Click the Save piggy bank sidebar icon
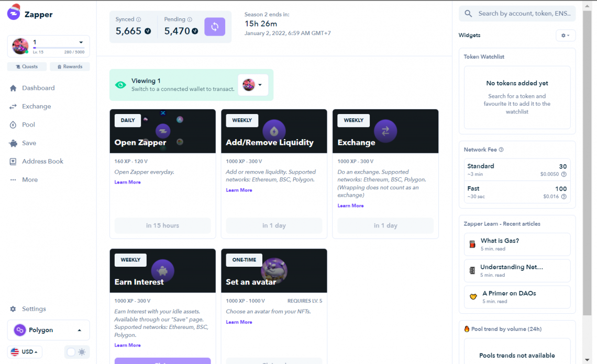 pyautogui.click(x=13, y=143)
